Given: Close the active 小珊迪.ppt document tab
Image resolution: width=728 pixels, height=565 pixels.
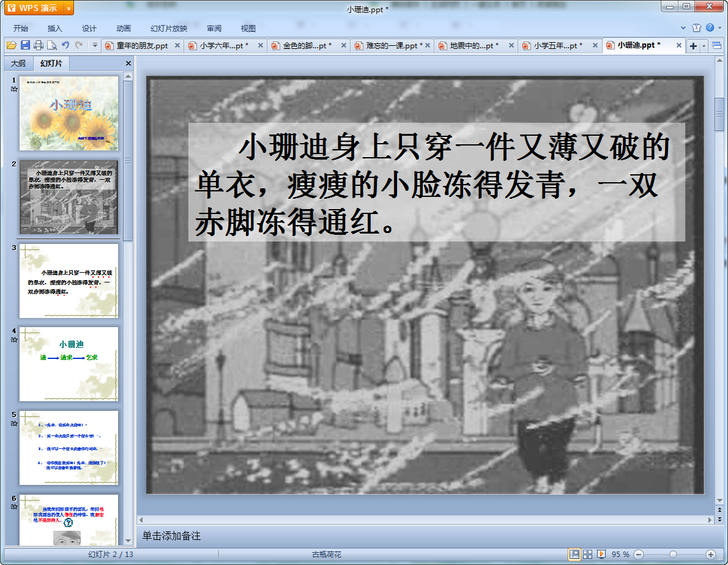Looking at the screenshot, I should [x=679, y=45].
